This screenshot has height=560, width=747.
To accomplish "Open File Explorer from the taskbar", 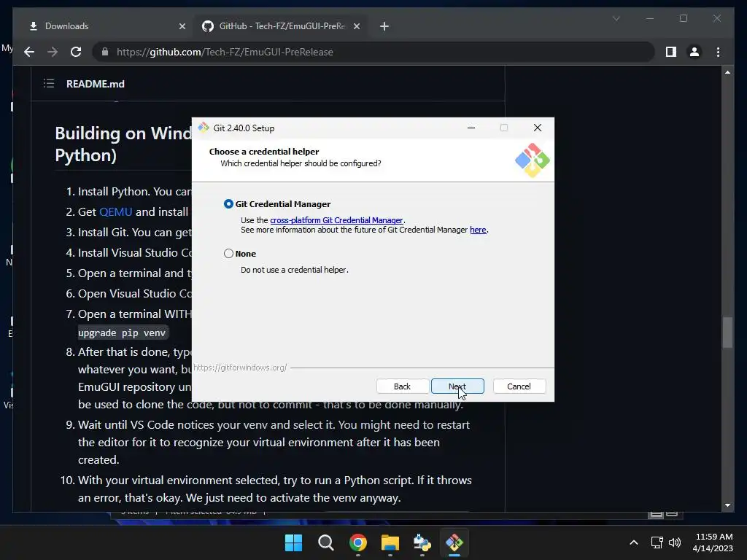I will 390,542.
